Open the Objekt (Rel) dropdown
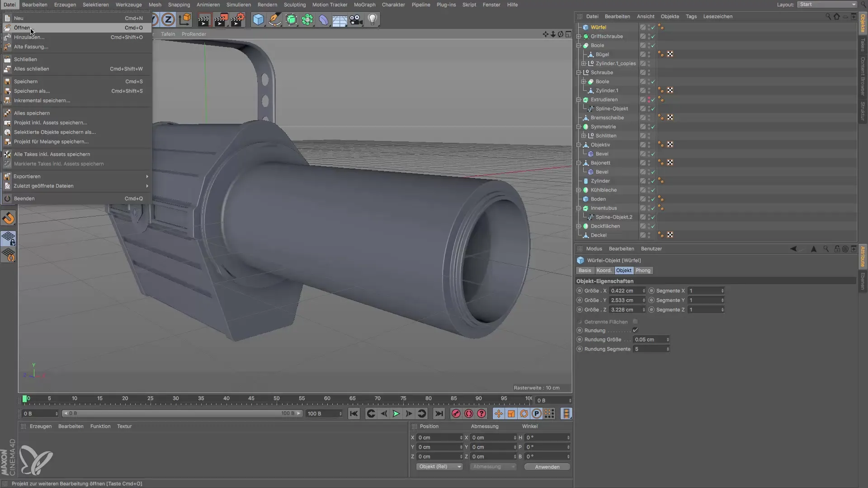The width and height of the screenshot is (868, 488). (439, 467)
